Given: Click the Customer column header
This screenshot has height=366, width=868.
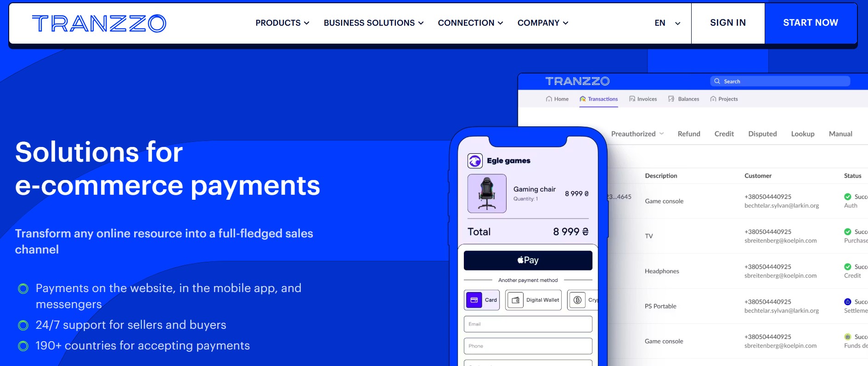Looking at the screenshot, I should pos(758,175).
